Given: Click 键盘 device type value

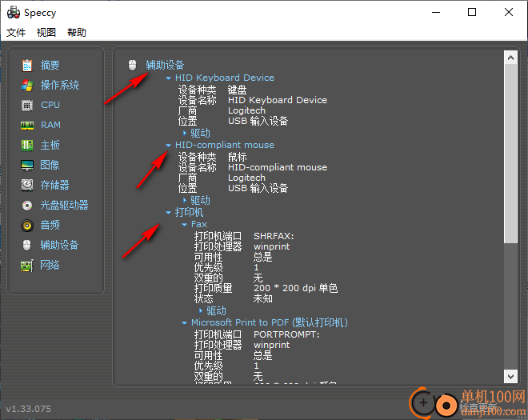Looking at the screenshot, I should pyautogui.click(x=237, y=90).
